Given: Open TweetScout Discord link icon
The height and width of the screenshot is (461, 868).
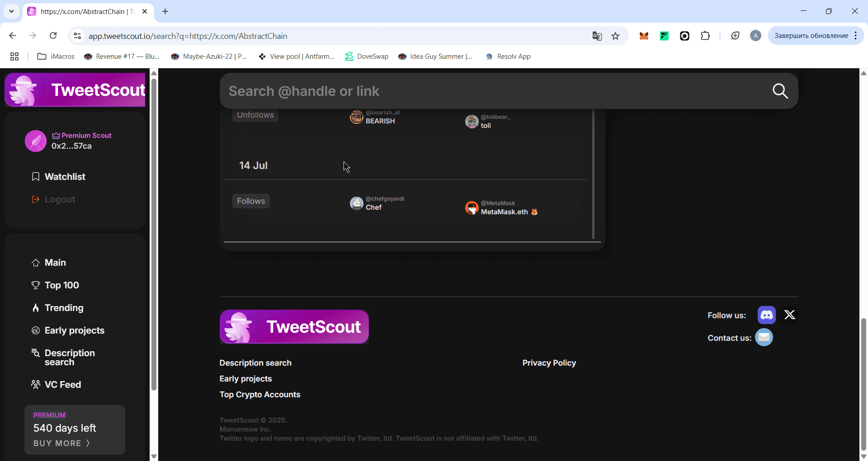Looking at the screenshot, I should [767, 315].
